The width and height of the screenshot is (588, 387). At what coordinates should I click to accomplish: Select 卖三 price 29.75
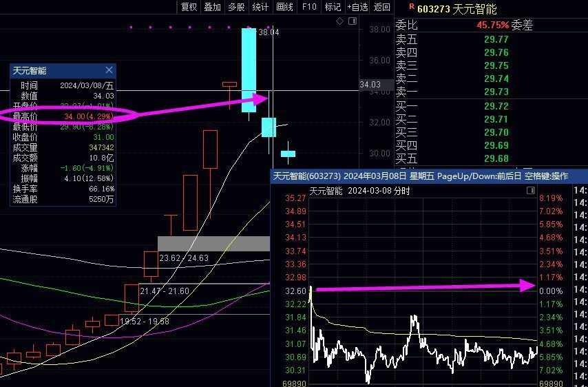(496, 65)
